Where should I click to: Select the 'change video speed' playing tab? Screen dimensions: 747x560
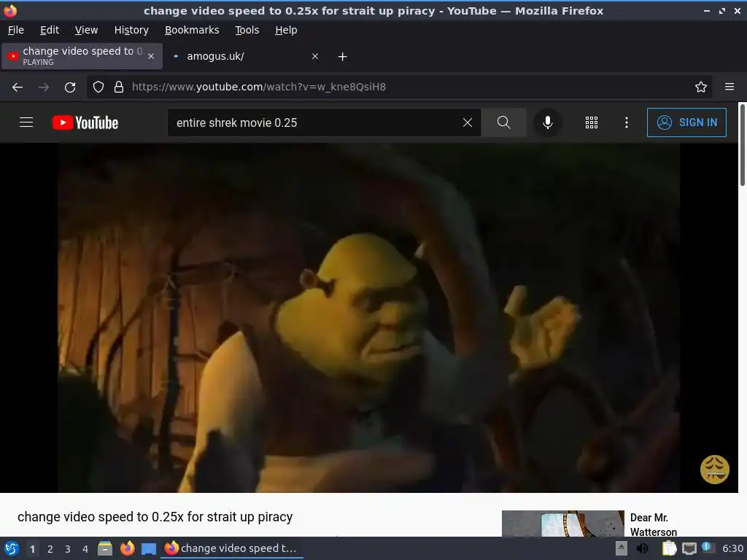point(82,56)
